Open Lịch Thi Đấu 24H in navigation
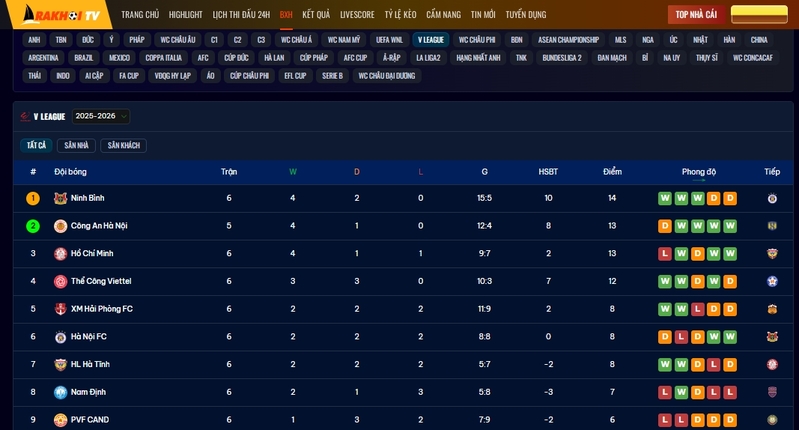Image resolution: width=799 pixels, height=430 pixels. (241, 15)
